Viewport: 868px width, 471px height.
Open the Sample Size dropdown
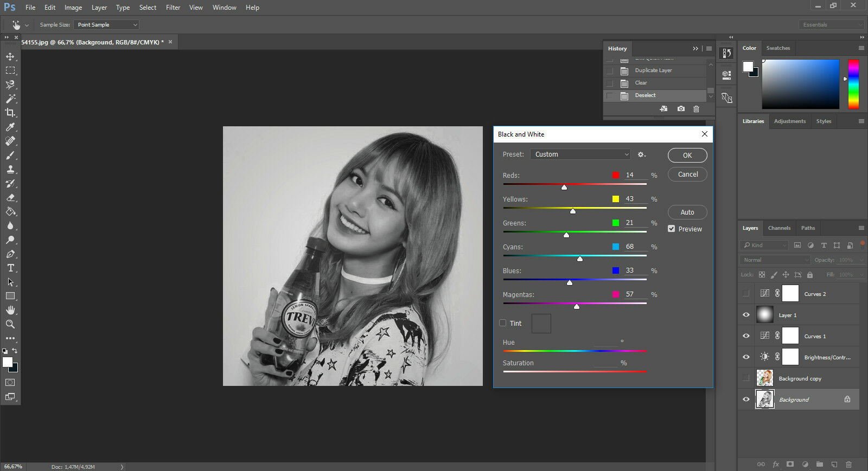point(106,25)
